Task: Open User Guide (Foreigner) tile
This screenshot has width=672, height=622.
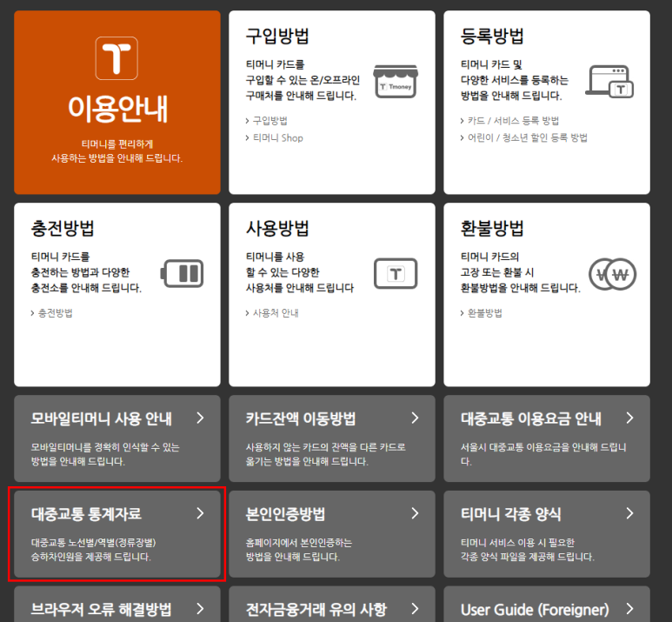Action: pos(547,605)
